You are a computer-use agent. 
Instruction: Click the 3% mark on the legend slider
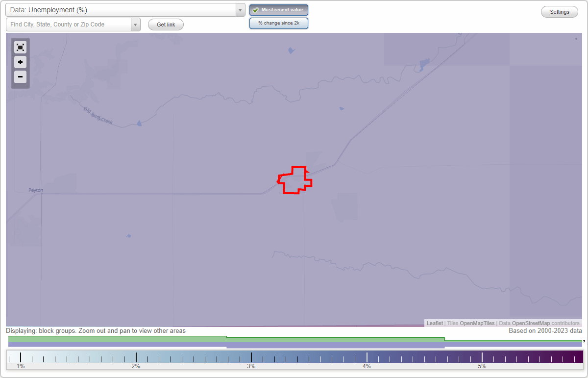[x=251, y=357]
